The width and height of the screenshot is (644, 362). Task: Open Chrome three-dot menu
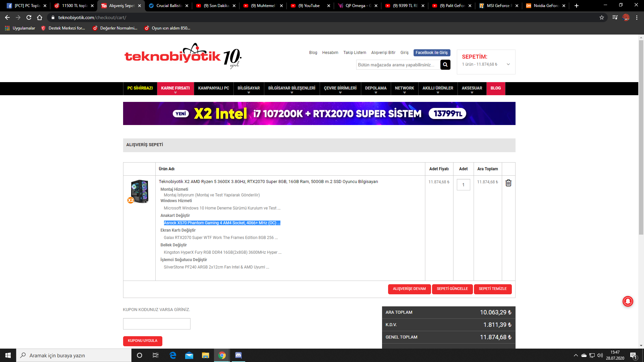(x=637, y=17)
